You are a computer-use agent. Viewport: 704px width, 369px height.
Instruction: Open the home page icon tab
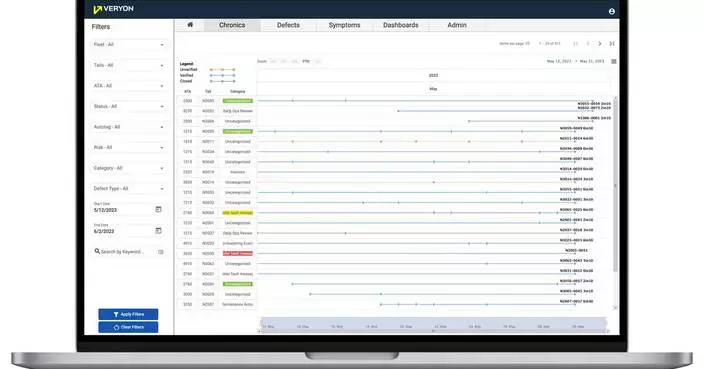[190, 25]
